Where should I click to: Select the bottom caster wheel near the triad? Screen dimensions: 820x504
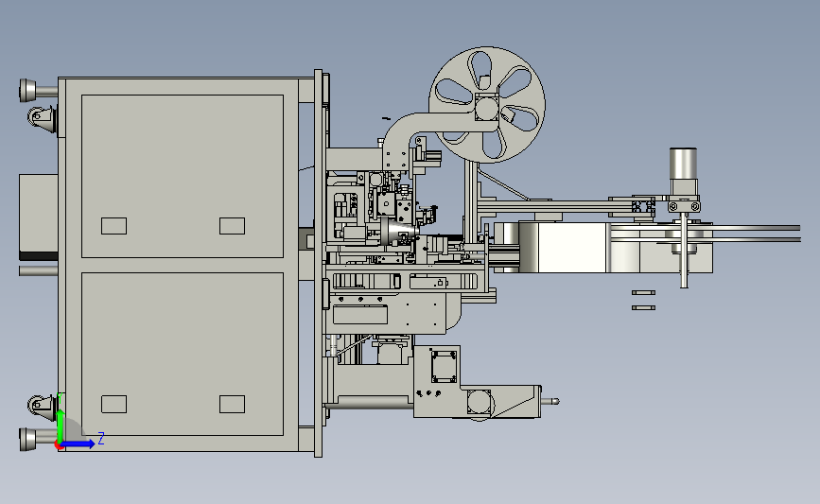click(42, 407)
